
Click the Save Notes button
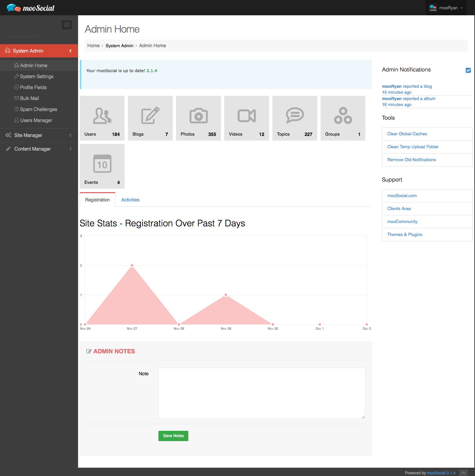[173, 436]
